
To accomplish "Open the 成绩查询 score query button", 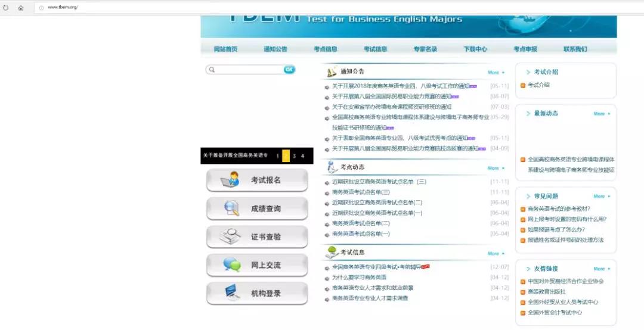I will pos(257,208).
